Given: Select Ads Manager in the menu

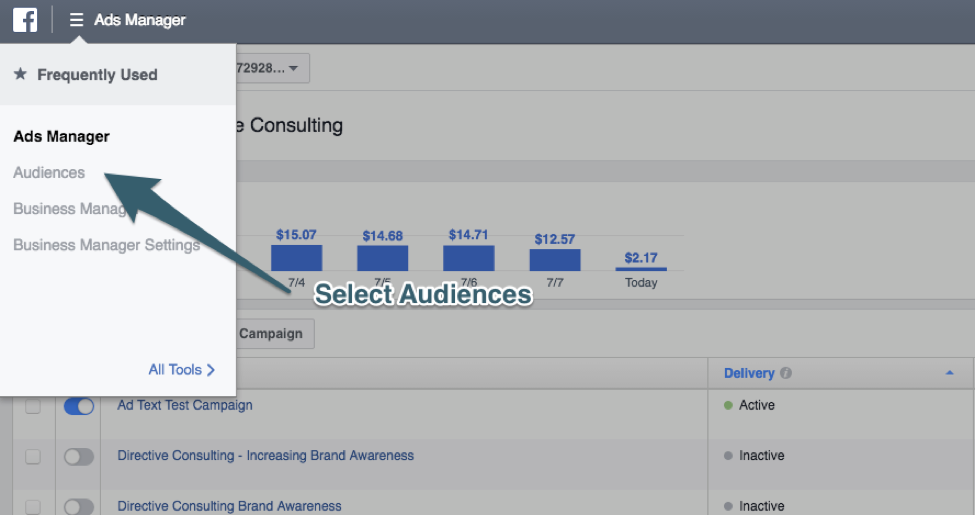Looking at the screenshot, I should pos(61,137).
